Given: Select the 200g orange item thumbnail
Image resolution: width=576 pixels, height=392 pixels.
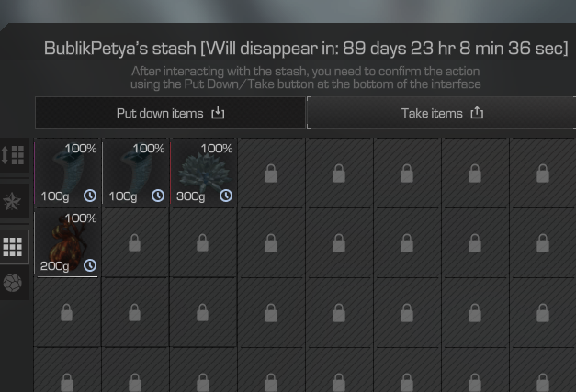Looking at the screenshot, I should pos(67,242).
